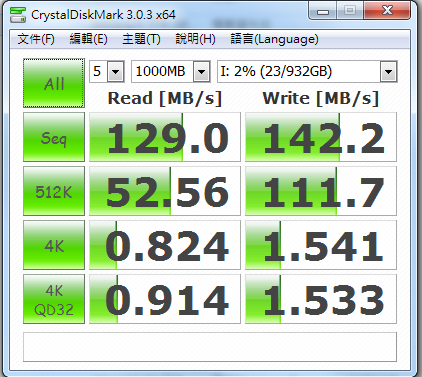This screenshot has width=422, height=377.
Task: Open the 說明(H) help menu
Action: (x=195, y=39)
